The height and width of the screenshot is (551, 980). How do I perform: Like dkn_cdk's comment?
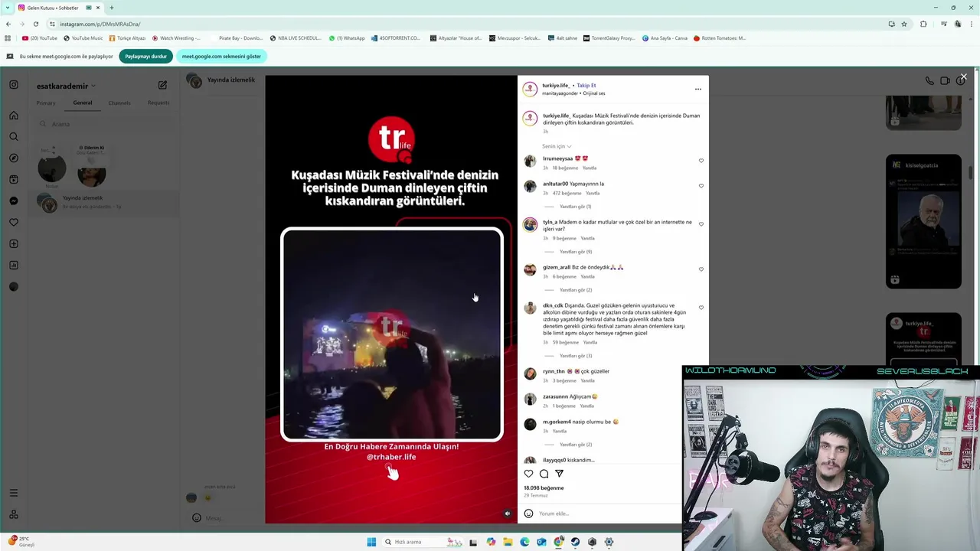point(701,308)
